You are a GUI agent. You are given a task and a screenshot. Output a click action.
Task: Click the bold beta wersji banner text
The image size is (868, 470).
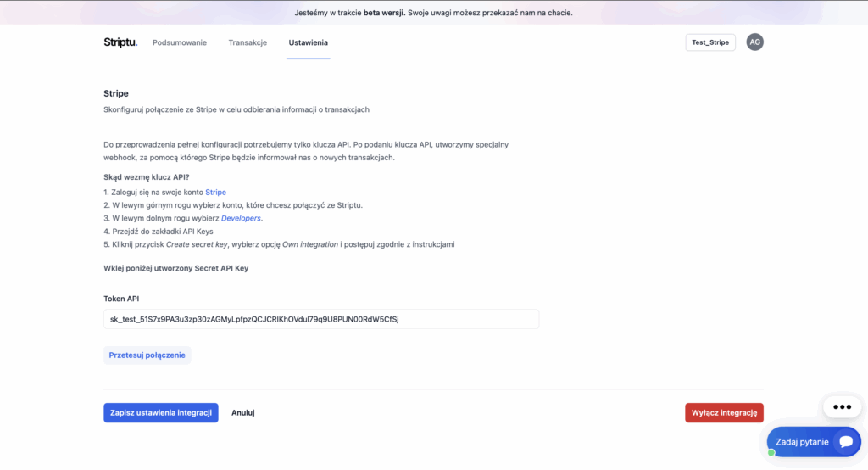tap(383, 13)
